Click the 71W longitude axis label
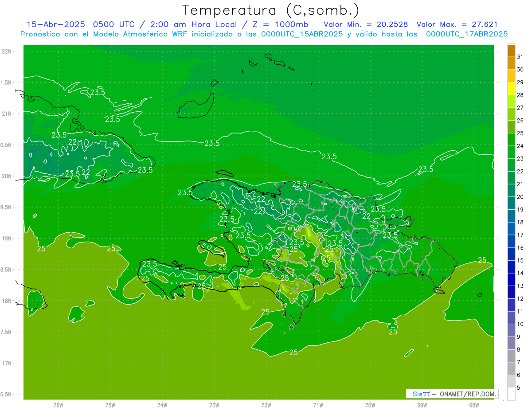The width and height of the screenshot is (532, 411). [318, 405]
